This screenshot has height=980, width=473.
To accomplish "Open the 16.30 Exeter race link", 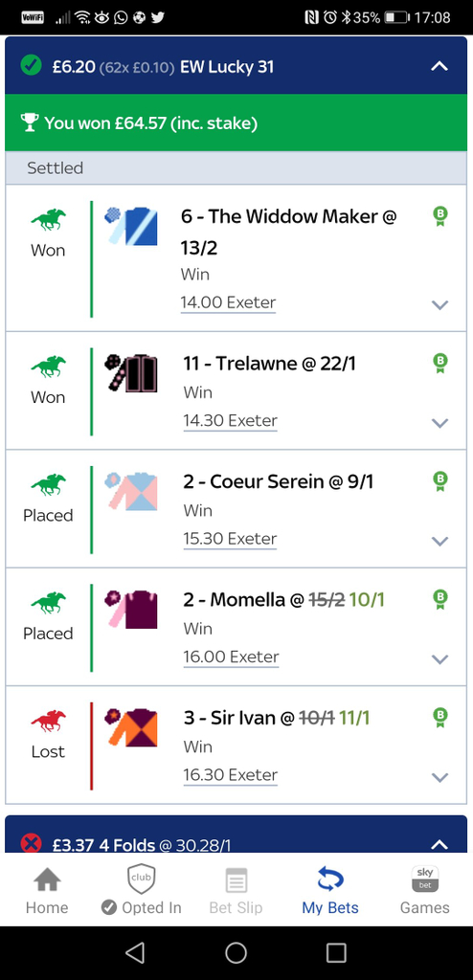I will click(230, 775).
